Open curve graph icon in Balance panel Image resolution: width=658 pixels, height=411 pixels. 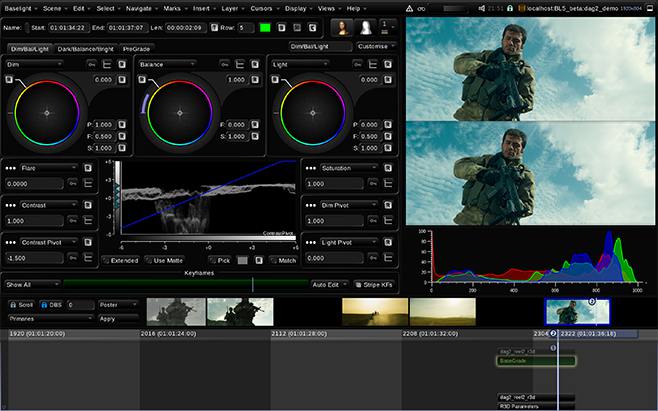(240, 64)
